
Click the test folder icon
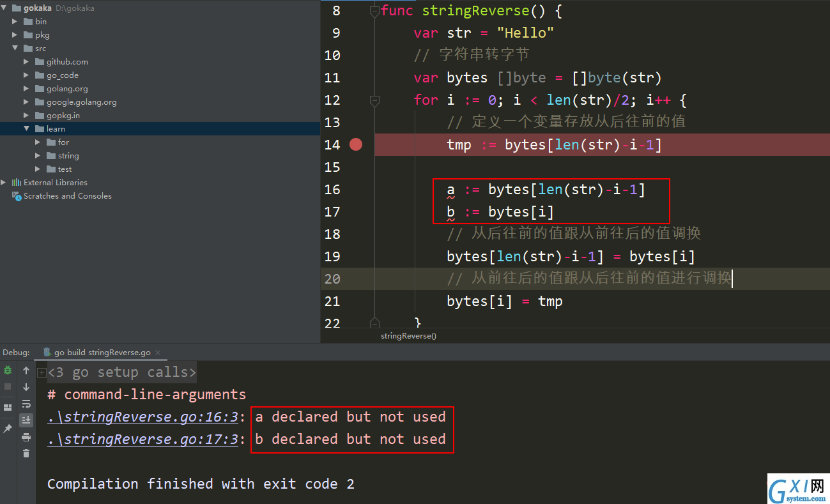coord(51,169)
